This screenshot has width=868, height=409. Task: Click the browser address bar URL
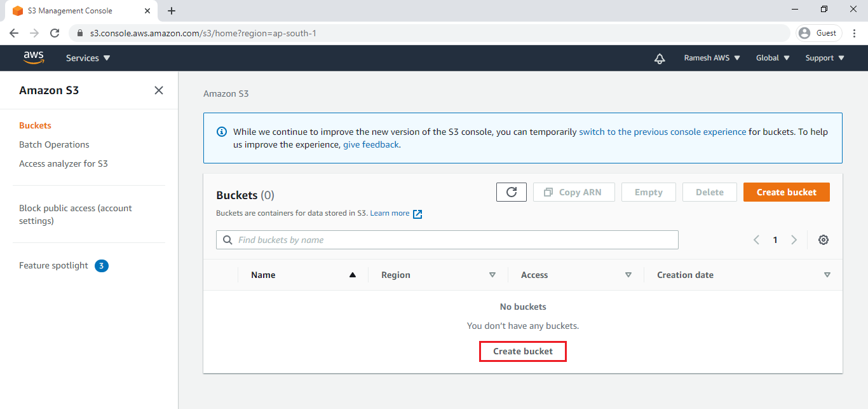(x=203, y=33)
